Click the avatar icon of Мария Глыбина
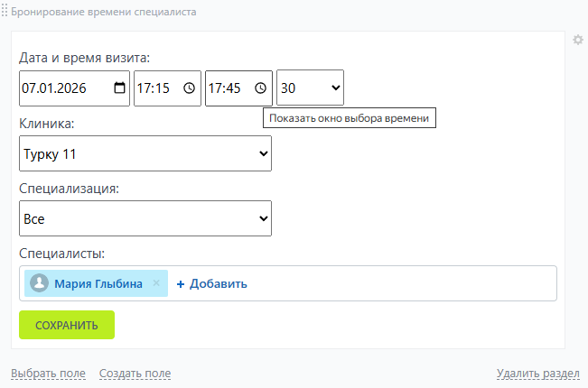Screen dimensions: 588x388 pos(40,283)
